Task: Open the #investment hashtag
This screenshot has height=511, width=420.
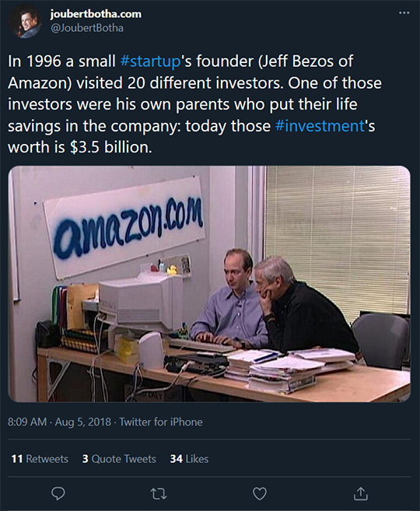Action: tap(320, 126)
